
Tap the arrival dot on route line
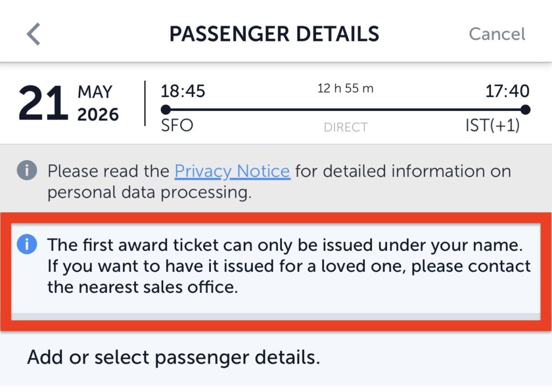[x=525, y=110]
